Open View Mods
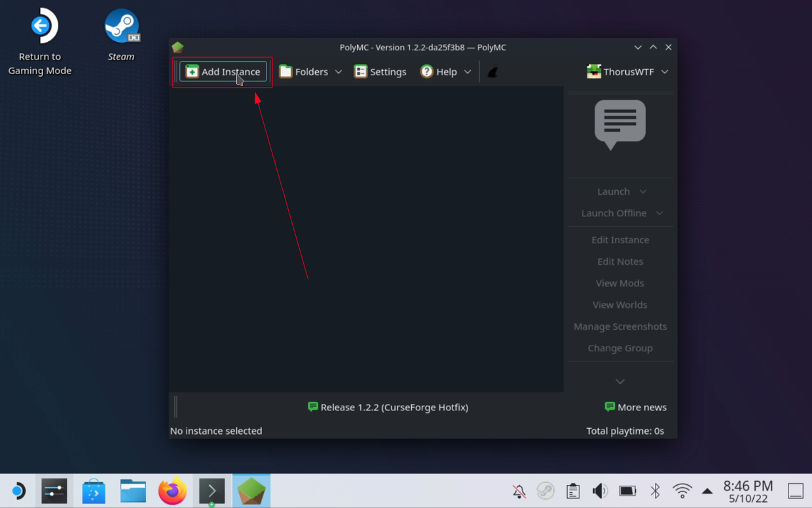The image size is (812, 508). click(620, 283)
